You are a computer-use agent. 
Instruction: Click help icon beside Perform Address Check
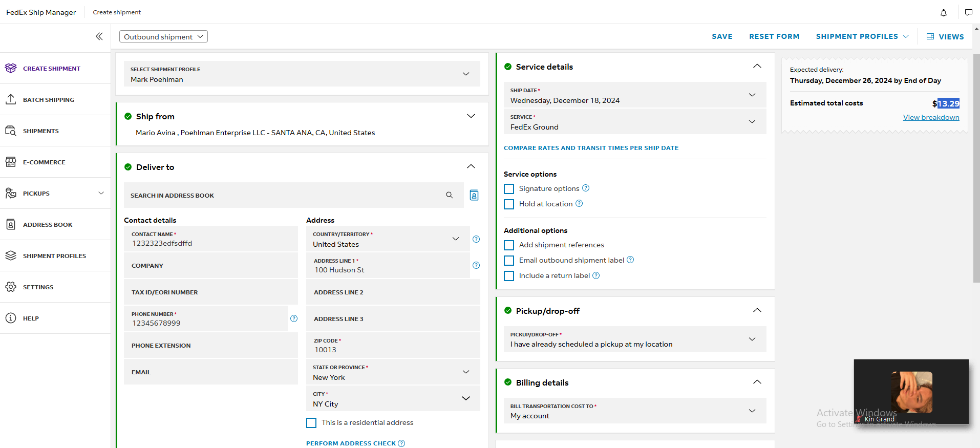[x=401, y=443]
